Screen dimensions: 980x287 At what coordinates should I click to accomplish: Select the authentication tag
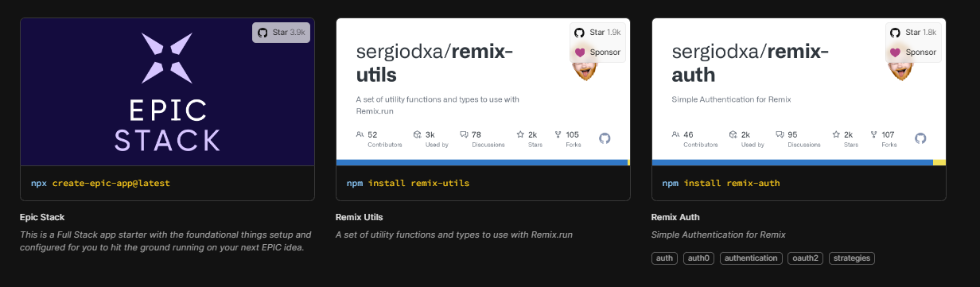(751, 258)
